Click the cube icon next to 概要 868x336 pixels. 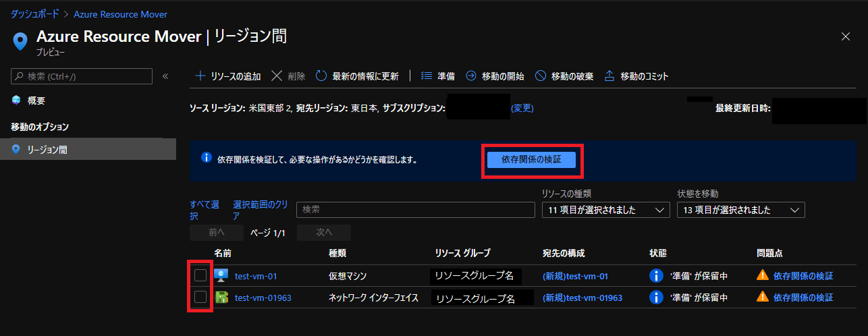[x=16, y=101]
